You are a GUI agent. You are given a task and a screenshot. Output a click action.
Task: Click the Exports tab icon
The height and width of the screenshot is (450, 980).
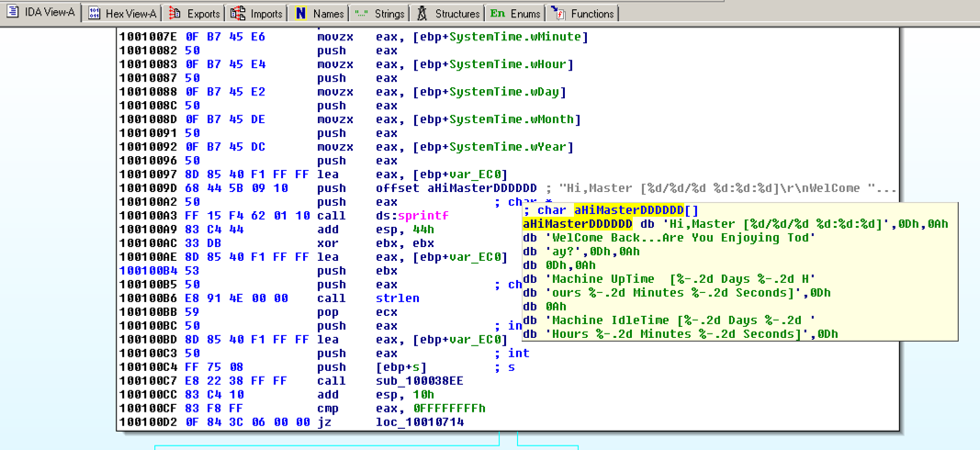click(175, 13)
